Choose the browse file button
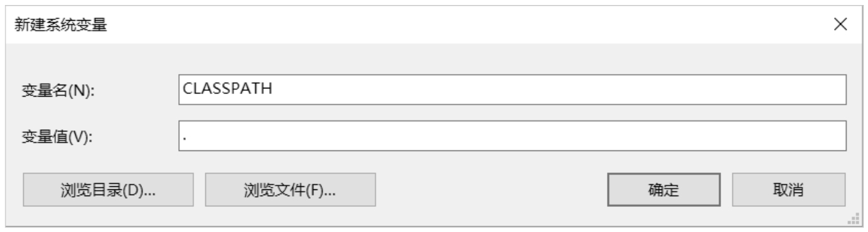 (x=290, y=191)
